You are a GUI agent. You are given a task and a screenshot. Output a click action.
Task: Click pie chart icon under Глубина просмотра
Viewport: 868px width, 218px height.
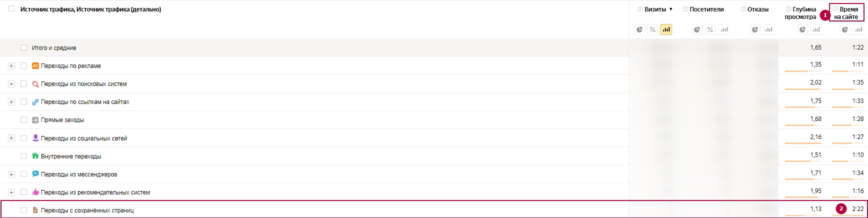click(802, 29)
